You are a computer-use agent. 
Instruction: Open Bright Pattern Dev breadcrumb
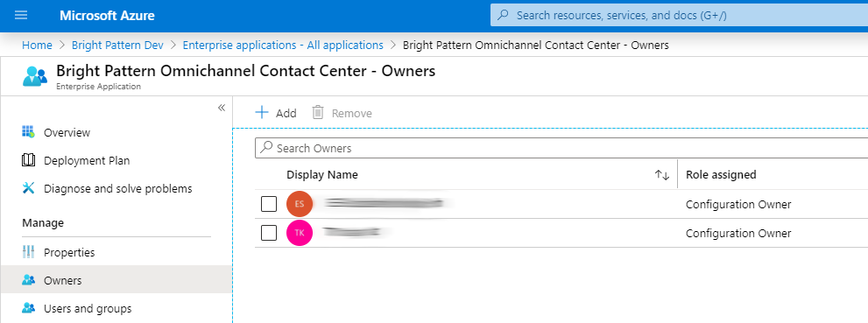[118, 46]
